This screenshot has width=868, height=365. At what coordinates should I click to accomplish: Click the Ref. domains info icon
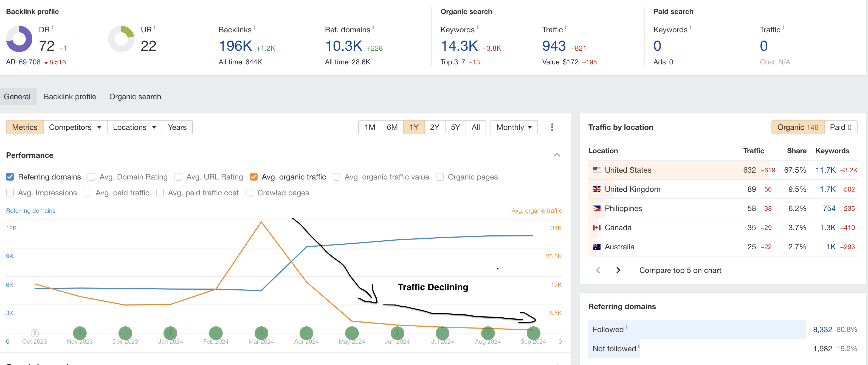[x=373, y=27]
